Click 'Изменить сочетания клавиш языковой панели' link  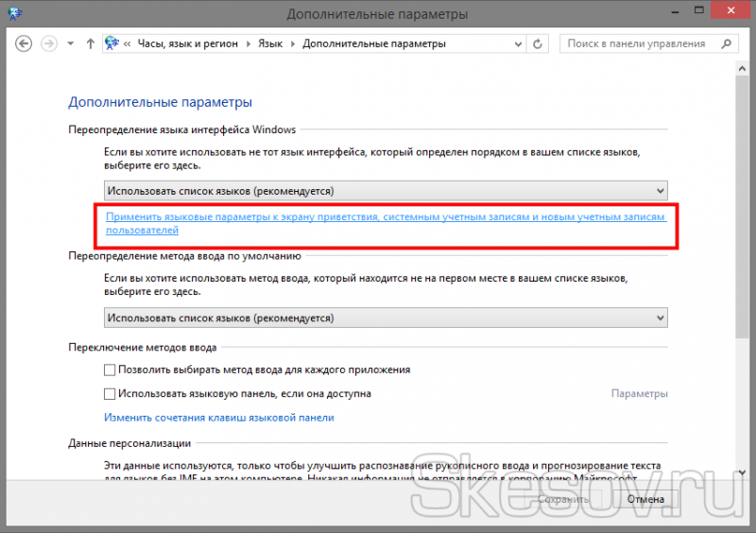[x=218, y=417]
